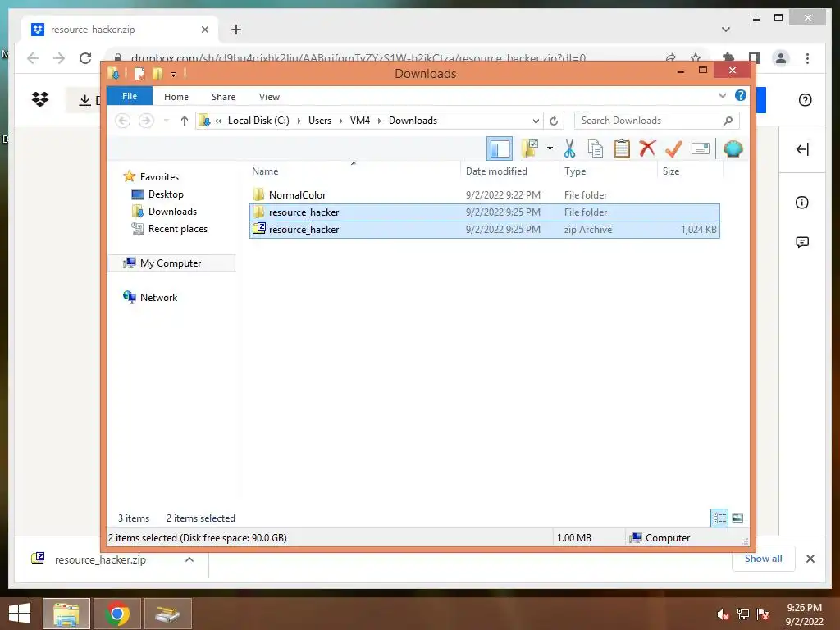Expand resource_hacker.zip download options chevron
This screenshot has height=630, width=840.
click(x=189, y=559)
